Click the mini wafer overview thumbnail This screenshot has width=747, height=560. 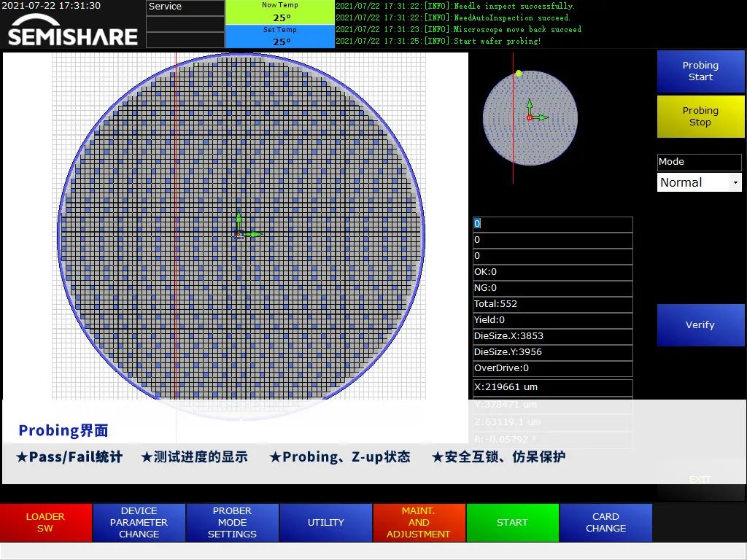tap(530, 118)
